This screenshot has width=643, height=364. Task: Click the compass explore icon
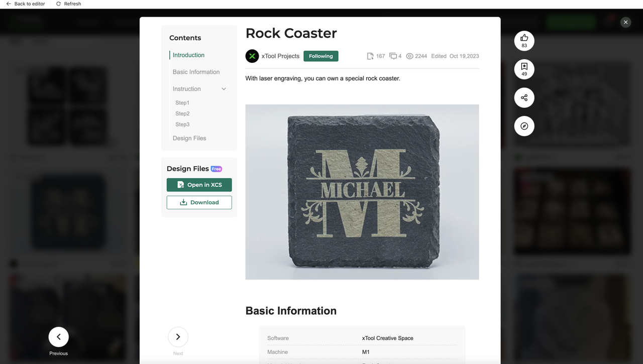pyautogui.click(x=524, y=126)
